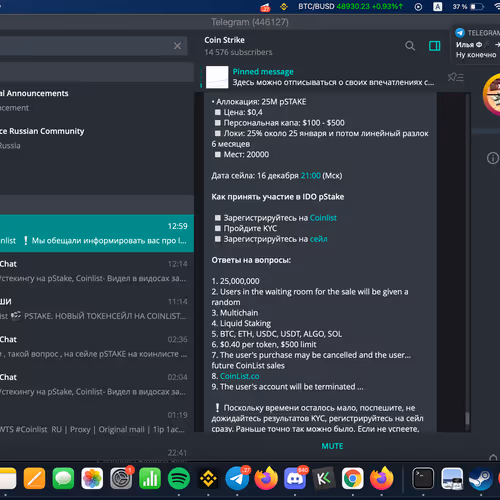Open Google Chrome from the dock

pyautogui.click(x=353, y=478)
